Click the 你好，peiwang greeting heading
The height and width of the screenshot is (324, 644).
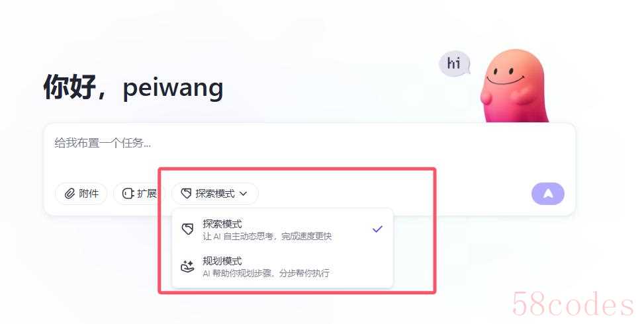(x=134, y=87)
